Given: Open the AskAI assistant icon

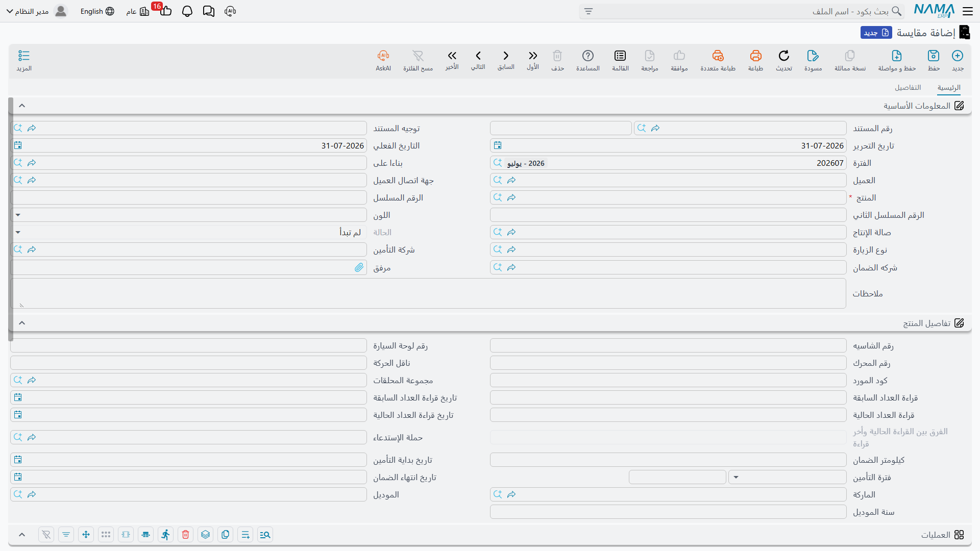Looking at the screenshot, I should tap(383, 60).
